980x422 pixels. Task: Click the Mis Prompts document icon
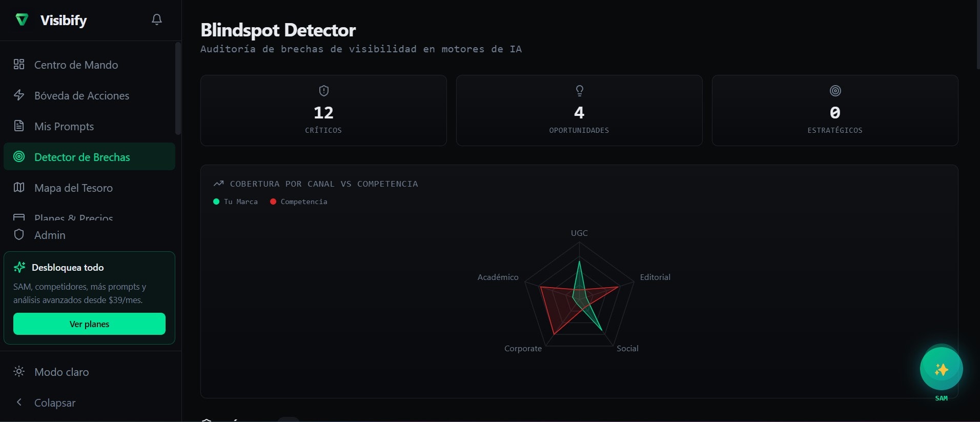point(19,126)
